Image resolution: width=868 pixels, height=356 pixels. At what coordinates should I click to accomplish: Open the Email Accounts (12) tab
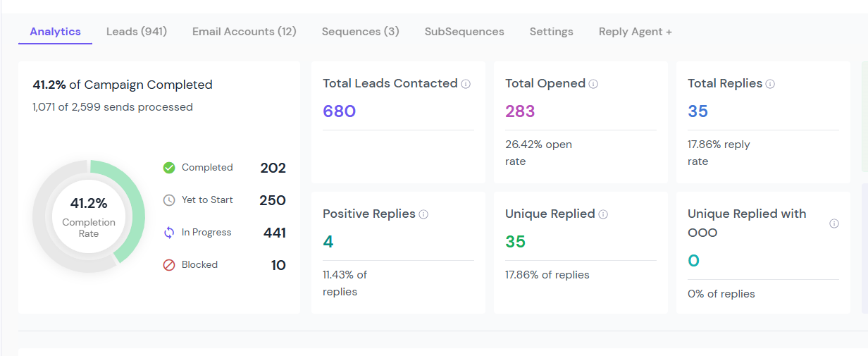[244, 32]
